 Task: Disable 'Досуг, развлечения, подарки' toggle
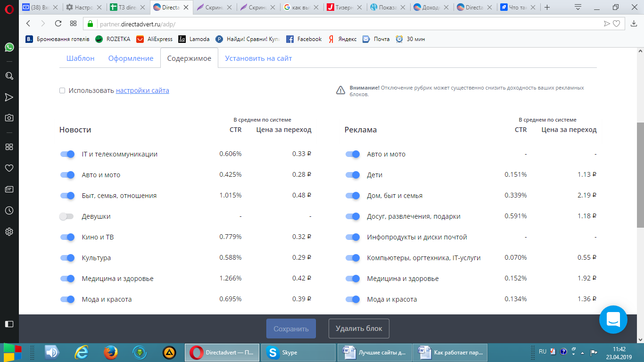coord(353,216)
